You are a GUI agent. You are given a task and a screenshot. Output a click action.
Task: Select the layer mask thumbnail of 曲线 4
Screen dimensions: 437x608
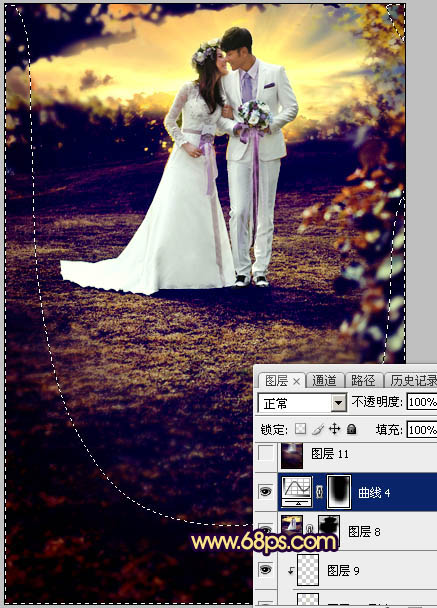339,492
